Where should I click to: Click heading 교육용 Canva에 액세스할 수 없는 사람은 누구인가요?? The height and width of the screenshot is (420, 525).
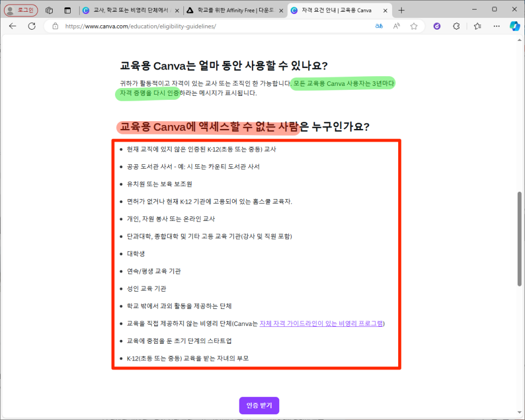[x=245, y=127]
